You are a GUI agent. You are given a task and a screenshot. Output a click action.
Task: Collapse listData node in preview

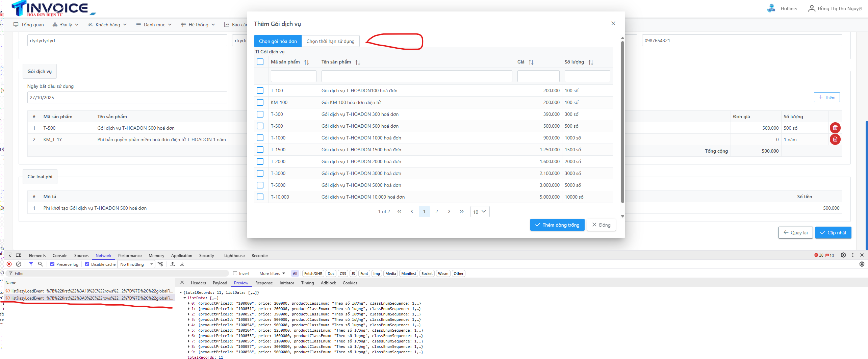[x=185, y=298]
